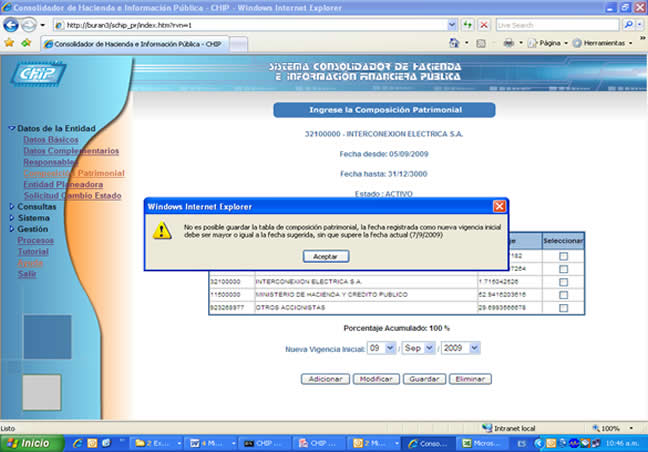Open the Entidad Planeadora link
The image size is (648, 452).
[63, 184]
